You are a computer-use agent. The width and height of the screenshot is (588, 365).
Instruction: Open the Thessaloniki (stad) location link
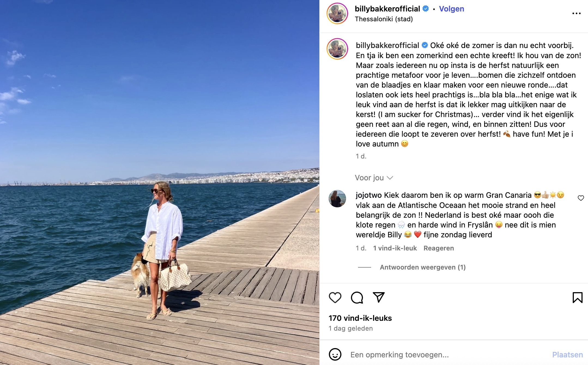click(384, 19)
